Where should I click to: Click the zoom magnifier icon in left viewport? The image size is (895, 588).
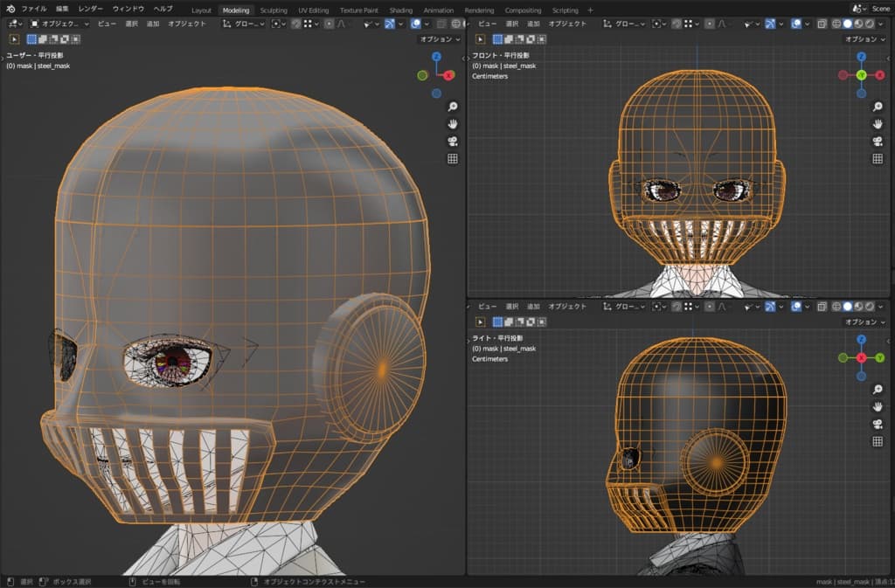[x=453, y=107]
